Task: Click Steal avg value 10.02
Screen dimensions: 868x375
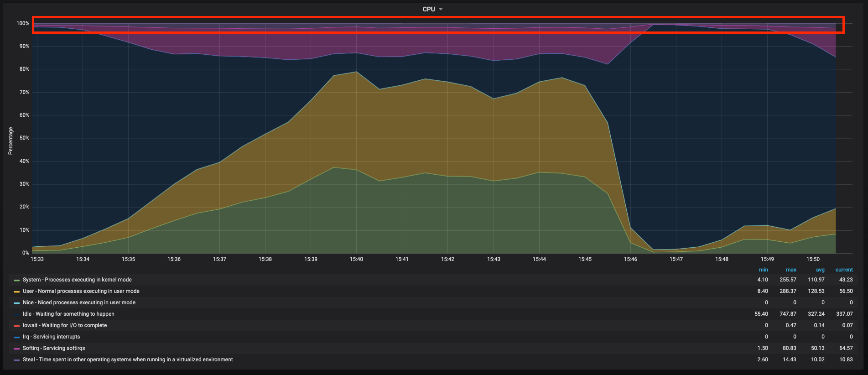Action: click(x=818, y=359)
